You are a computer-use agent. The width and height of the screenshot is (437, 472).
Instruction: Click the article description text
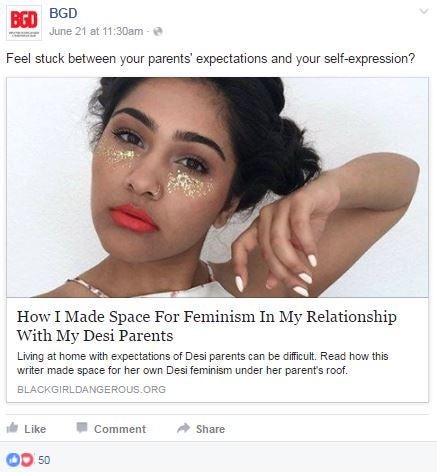pyautogui.click(x=202, y=363)
